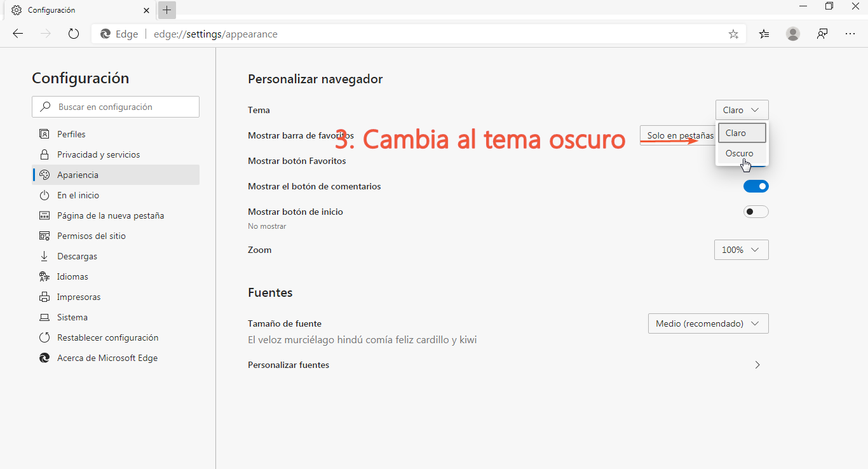
Task: Click the Idiomas language icon
Action: coord(44,276)
